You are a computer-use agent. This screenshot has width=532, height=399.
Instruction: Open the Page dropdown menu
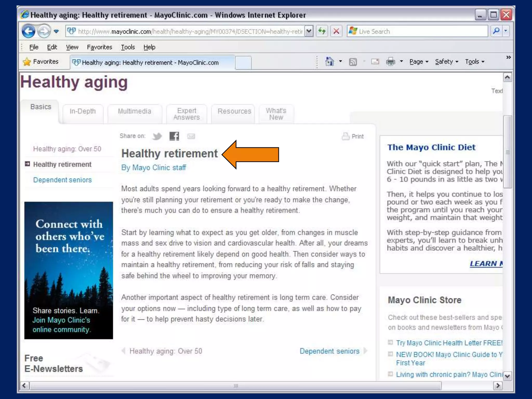tap(419, 62)
